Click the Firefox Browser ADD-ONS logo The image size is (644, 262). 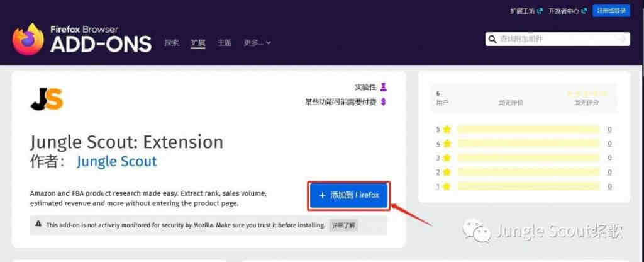click(82, 40)
